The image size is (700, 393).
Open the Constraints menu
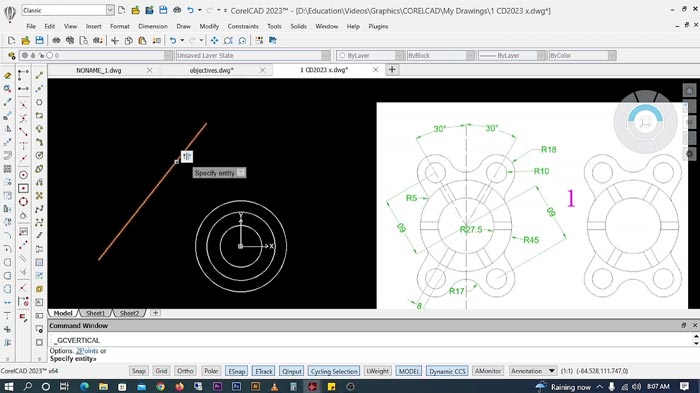pos(243,26)
